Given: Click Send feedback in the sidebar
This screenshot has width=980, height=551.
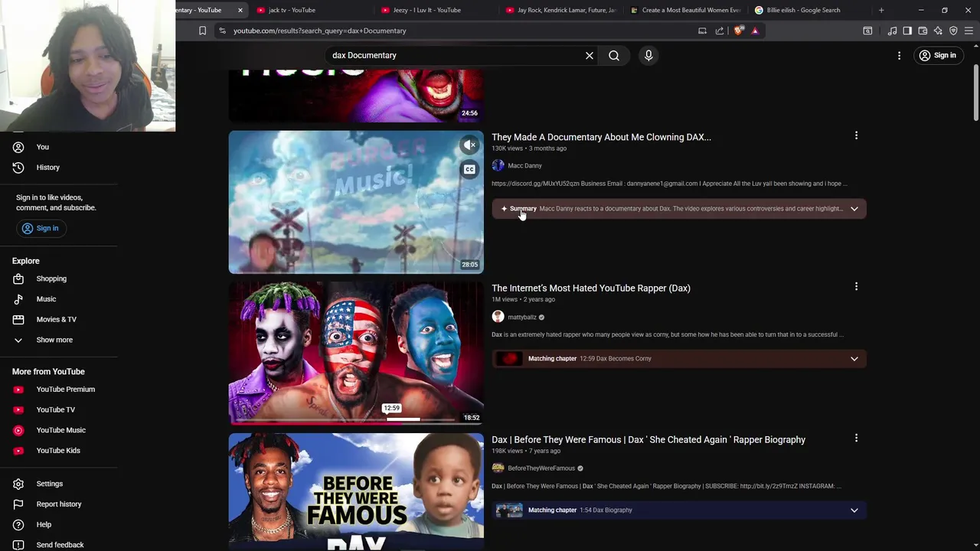Looking at the screenshot, I should tap(59, 545).
